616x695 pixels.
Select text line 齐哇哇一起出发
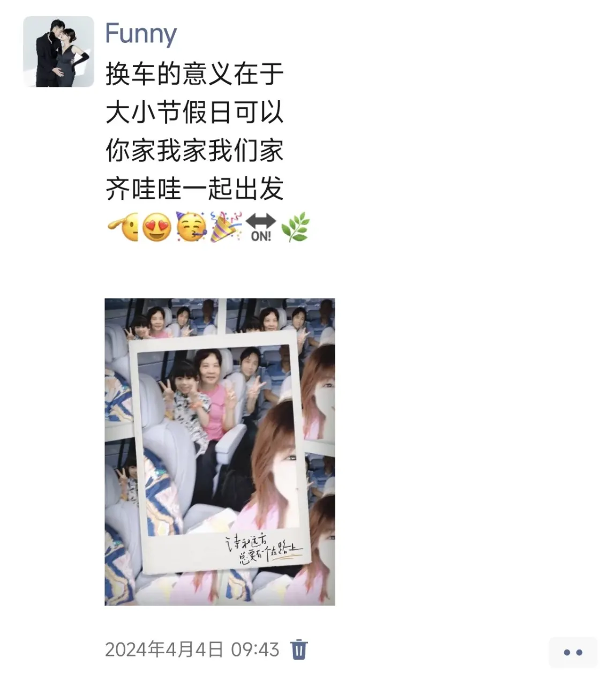click(194, 189)
